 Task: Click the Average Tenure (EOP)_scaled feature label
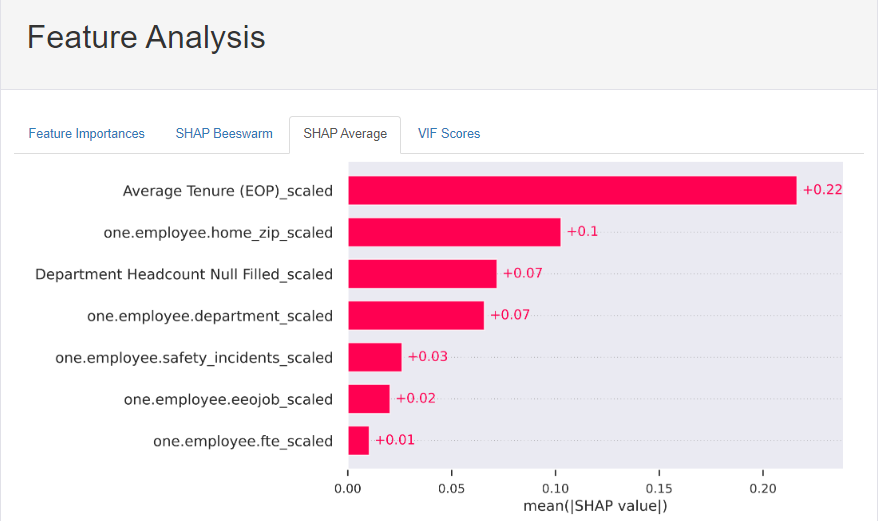(x=228, y=190)
